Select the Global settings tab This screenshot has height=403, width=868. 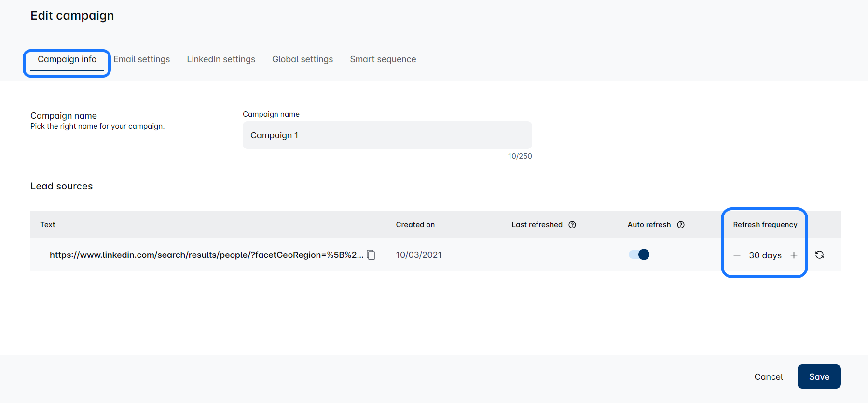(303, 59)
